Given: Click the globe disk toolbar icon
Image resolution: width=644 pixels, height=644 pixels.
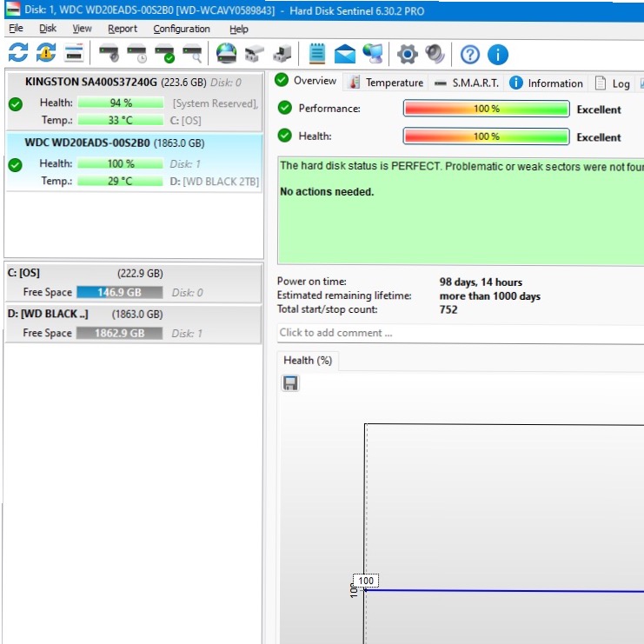Looking at the screenshot, I should click(x=227, y=54).
